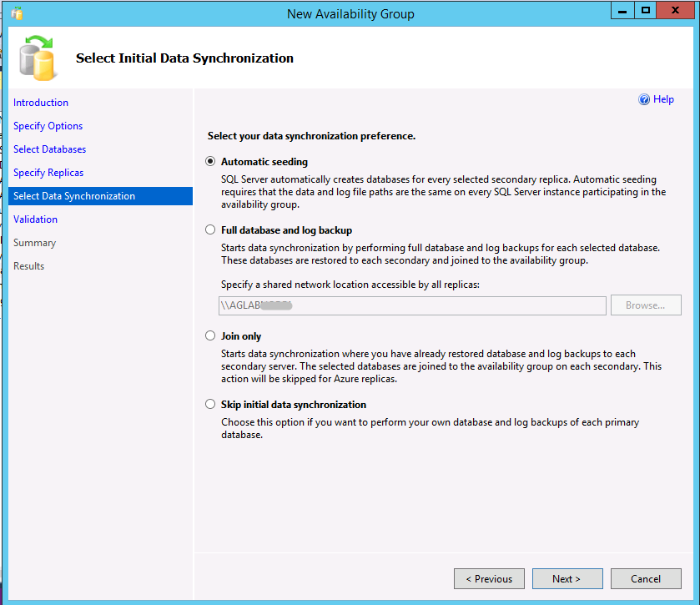Select the Automatic seeding option
The image size is (700, 605).
pyautogui.click(x=210, y=161)
